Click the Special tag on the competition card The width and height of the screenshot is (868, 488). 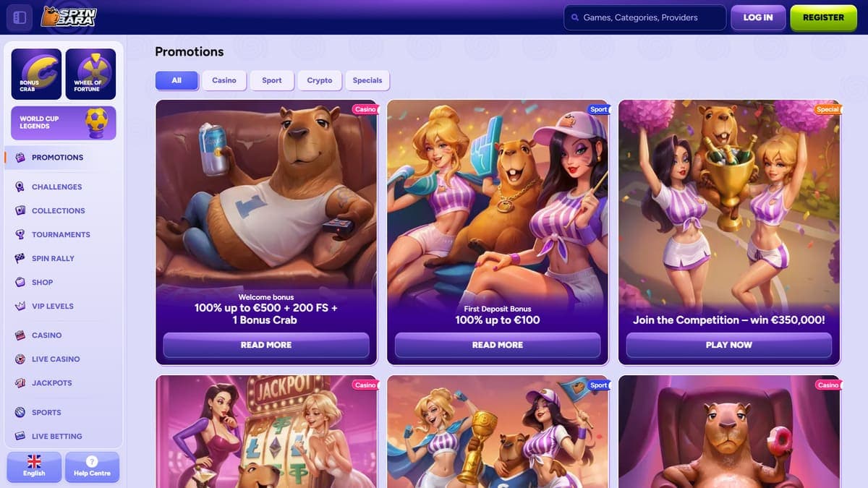coord(827,110)
